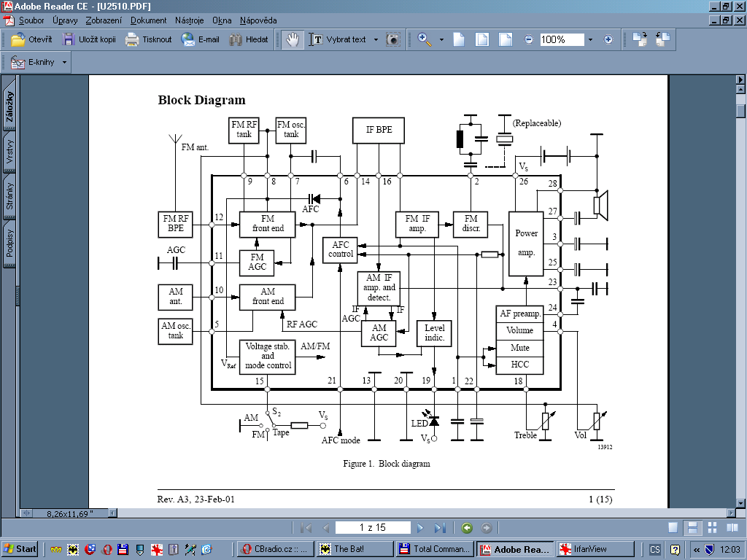Switch to IrfanView taskbar window

(595, 549)
